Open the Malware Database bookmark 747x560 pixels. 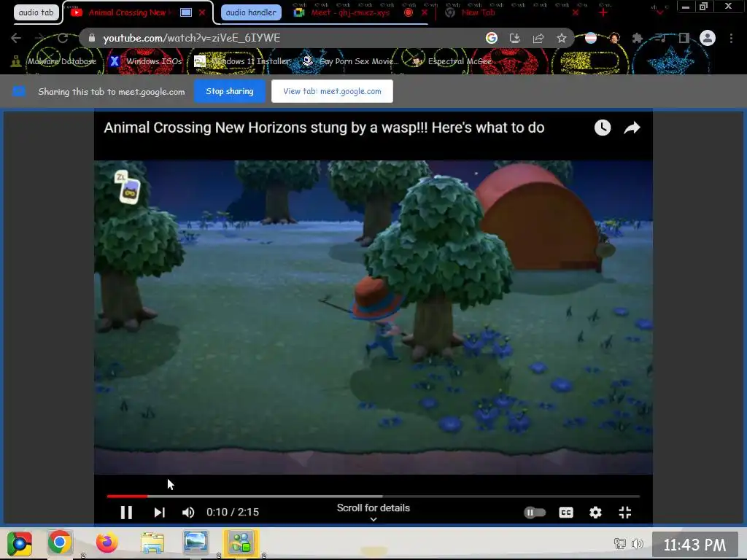coord(54,61)
